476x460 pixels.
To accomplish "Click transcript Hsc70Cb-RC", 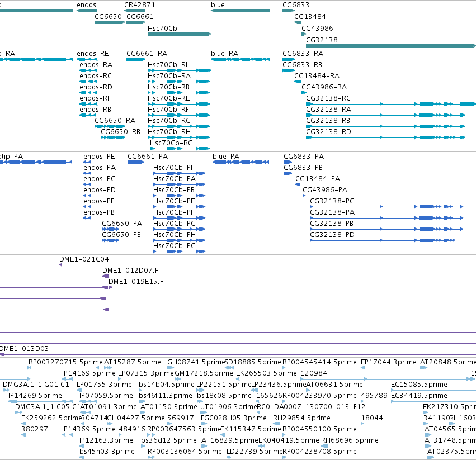I will pos(171,143).
